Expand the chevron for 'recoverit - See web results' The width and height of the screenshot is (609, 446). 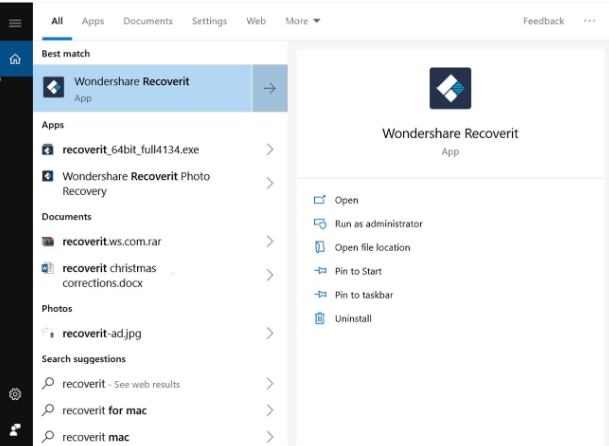pyautogui.click(x=270, y=384)
